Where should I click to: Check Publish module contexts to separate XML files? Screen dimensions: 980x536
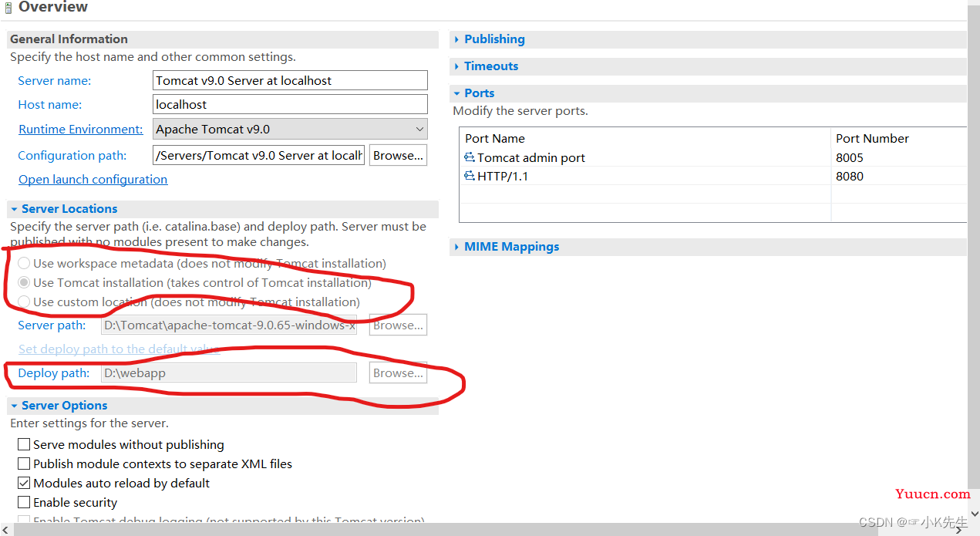tap(24, 464)
